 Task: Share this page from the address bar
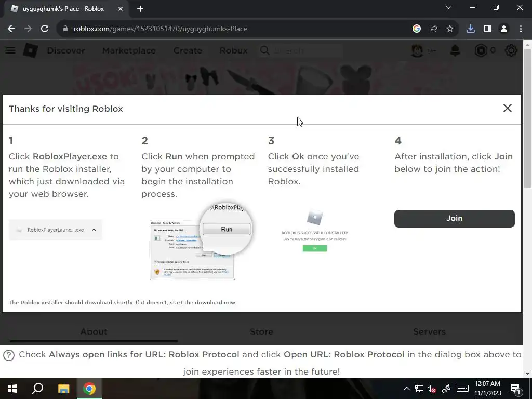[433, 29]
